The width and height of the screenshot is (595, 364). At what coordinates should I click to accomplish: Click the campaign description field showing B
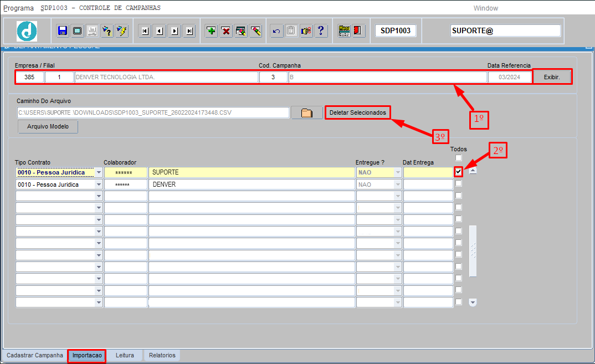(387, 77)
